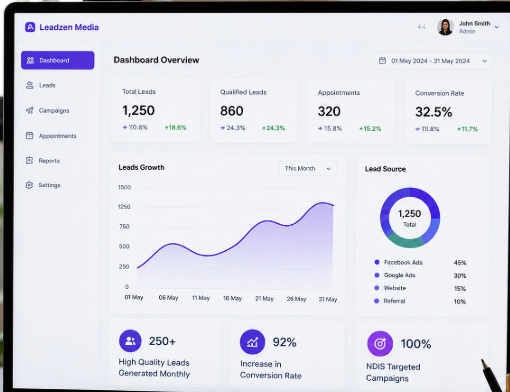Click the purple users icon beside 250+

coord(130,341)
